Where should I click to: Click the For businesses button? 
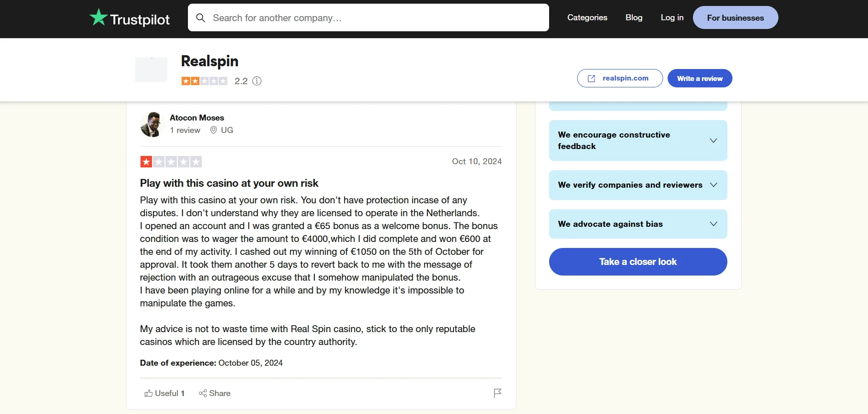pyautogui.click(x=735, y=17)
